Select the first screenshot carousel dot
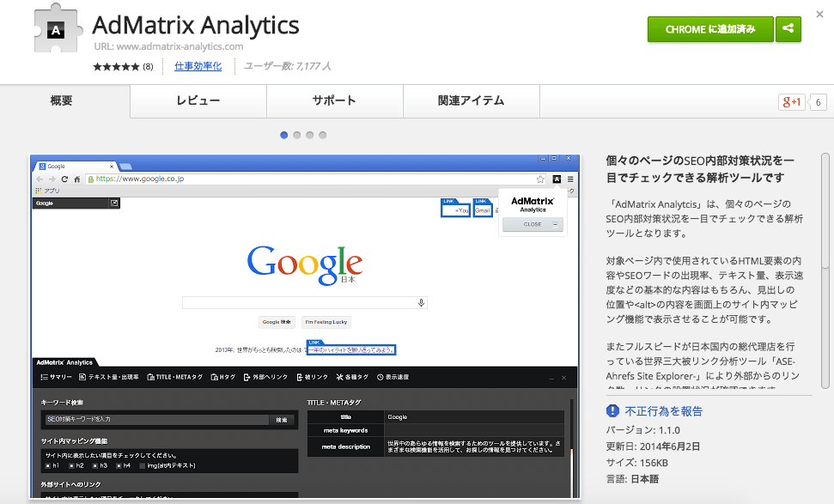Image resolution: width=834 pixels, height=504 pixels. point(284,135)
